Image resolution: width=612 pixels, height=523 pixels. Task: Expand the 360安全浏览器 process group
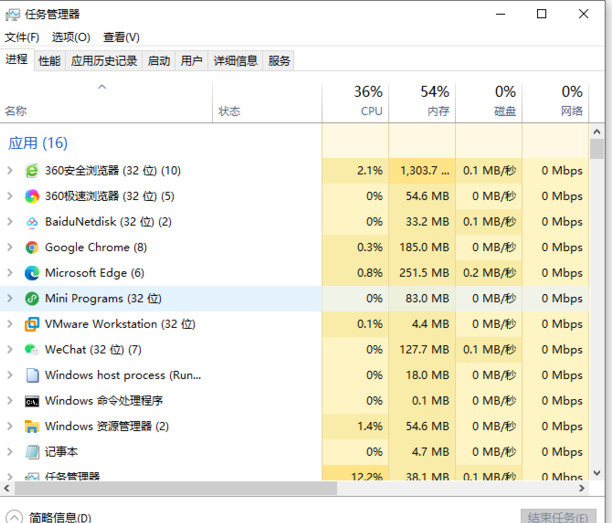click(x=10, y=171)
